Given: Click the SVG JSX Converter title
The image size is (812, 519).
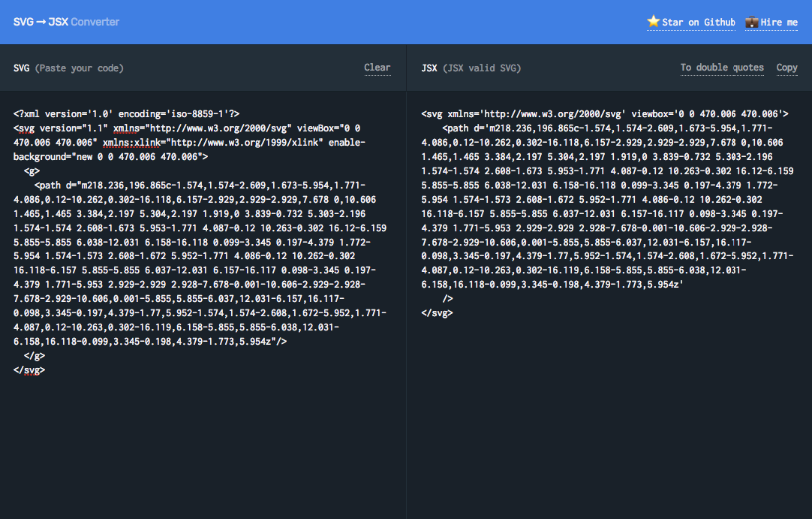Looking at the screenshot, I should click(x=66, y=22).
